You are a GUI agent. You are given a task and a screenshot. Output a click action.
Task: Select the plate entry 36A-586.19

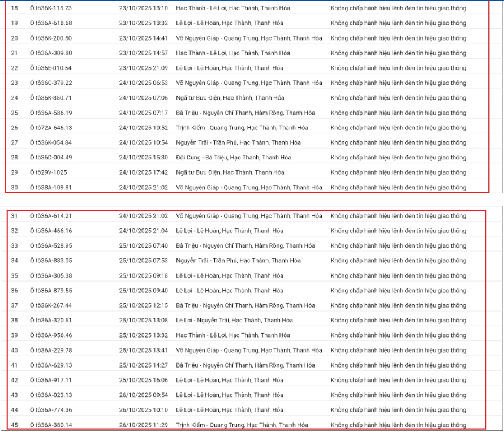click(x=51, y=113)
